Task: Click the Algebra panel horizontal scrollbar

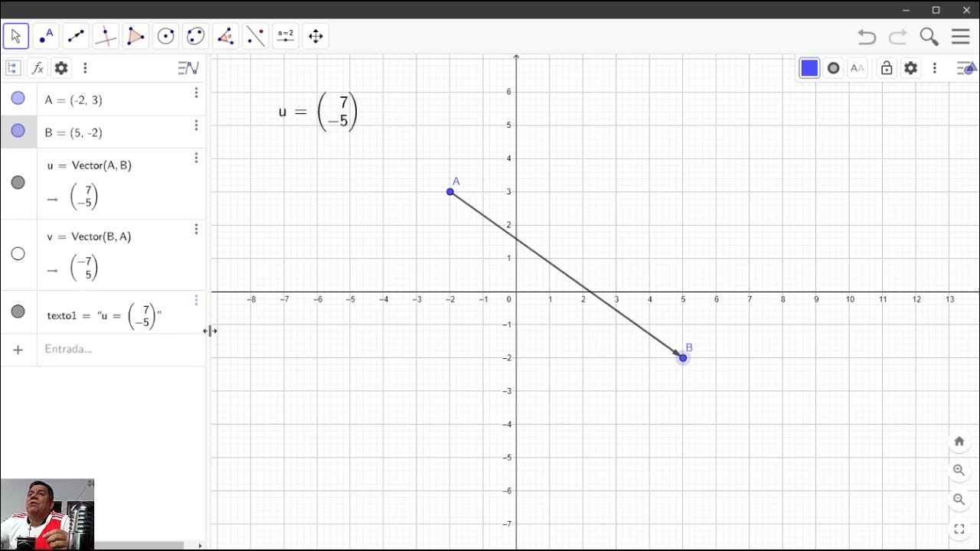Action: click(138, 546)
